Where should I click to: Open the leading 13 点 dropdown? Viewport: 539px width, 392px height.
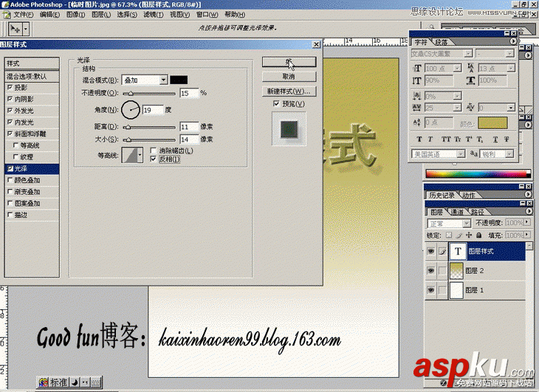coord(511,69)
